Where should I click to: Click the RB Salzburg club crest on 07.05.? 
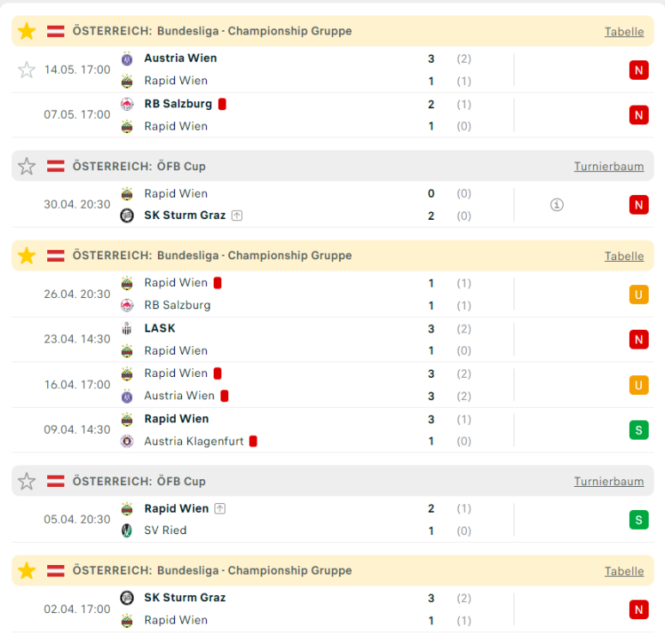(127, 104)
